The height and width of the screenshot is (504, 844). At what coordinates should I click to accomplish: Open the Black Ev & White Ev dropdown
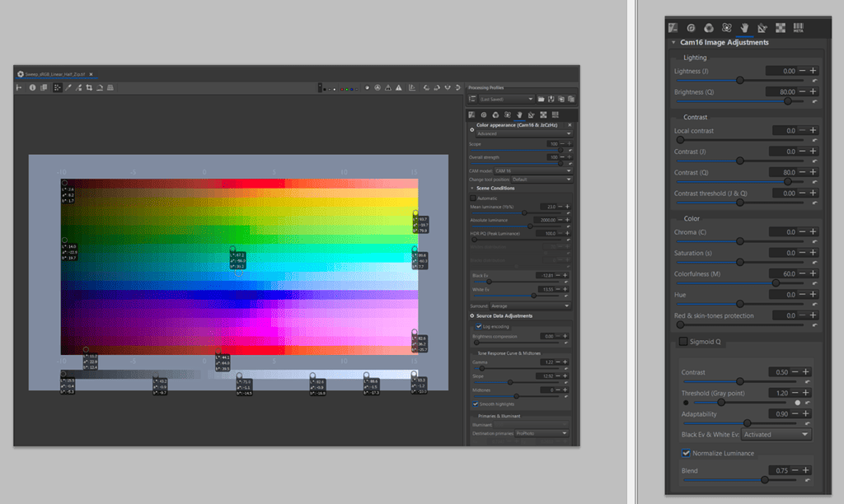[x=776, y=434]
